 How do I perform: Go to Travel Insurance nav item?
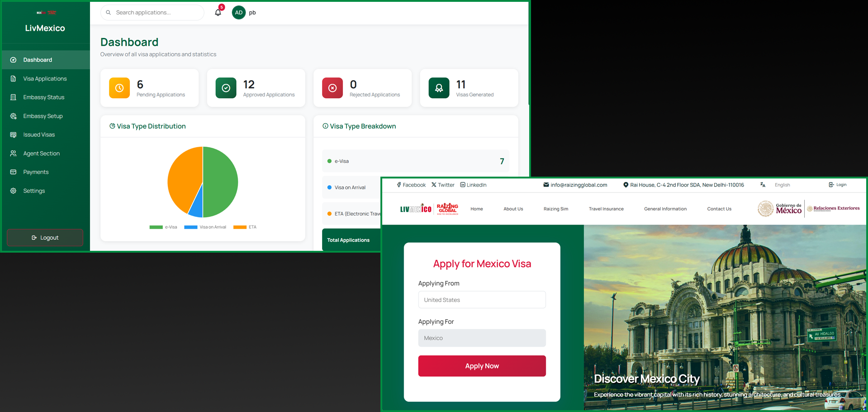click(606, 209)
